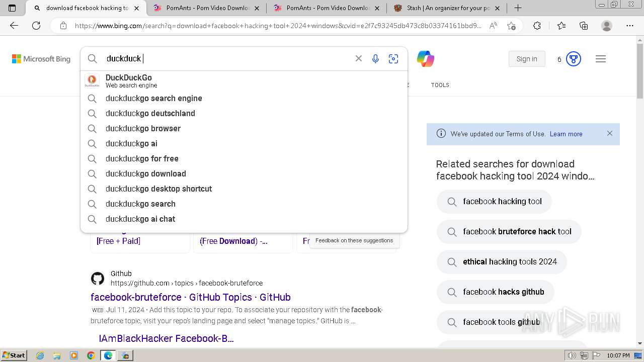Choose suggestion duckduckgo download

pyautogui.click(x=244, y=174)
